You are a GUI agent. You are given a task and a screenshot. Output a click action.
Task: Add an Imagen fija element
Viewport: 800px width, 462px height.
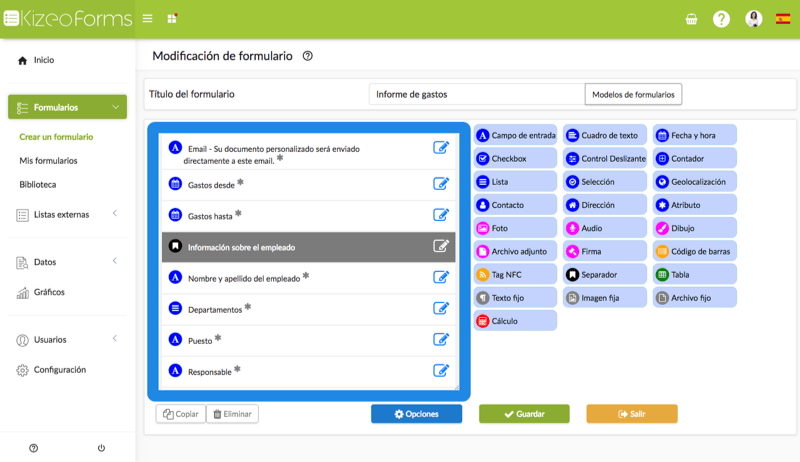tap(605, 298)
